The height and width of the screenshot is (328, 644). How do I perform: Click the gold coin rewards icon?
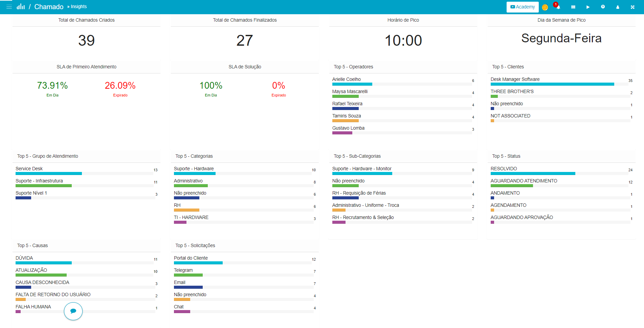[545, 7]
